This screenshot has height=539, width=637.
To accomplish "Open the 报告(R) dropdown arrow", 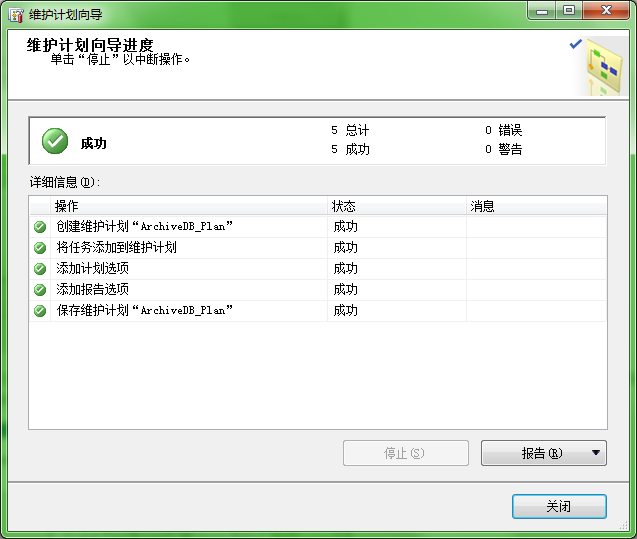I will [x=596, y=452].
